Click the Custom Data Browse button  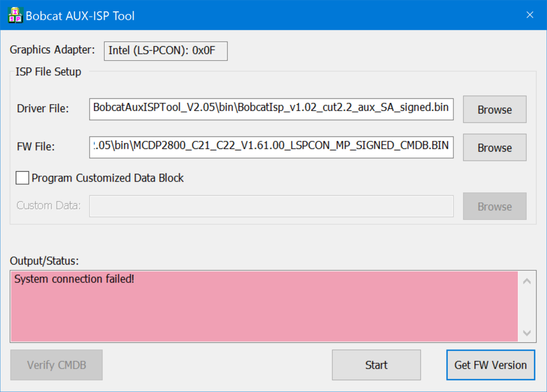[x=494, y=206]
